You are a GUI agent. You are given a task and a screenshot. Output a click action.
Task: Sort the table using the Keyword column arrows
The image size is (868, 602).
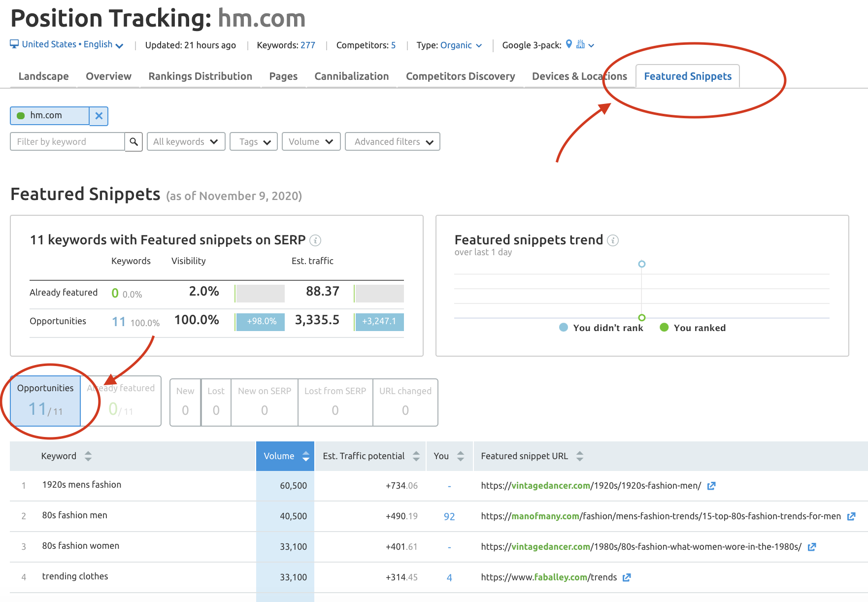[x=88, y=456]
